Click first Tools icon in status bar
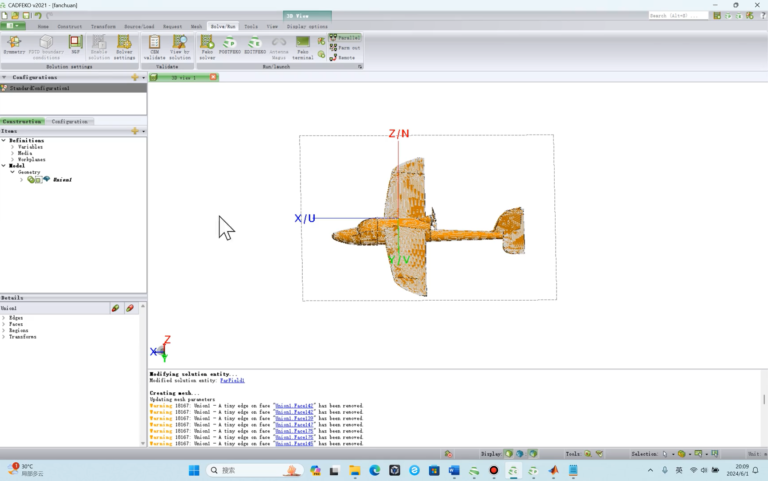768x481 pixels. (588, 454)
